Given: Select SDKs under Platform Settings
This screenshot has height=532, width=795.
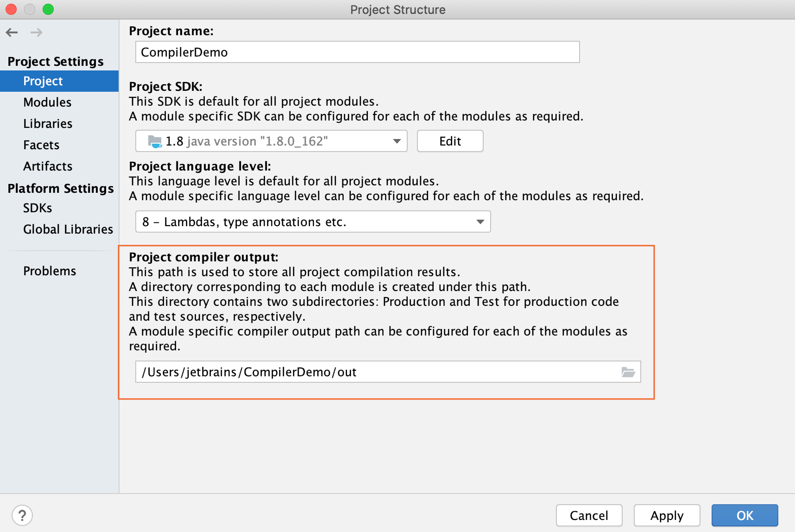Looking at the screenshot, I should [x=38, y=208].
